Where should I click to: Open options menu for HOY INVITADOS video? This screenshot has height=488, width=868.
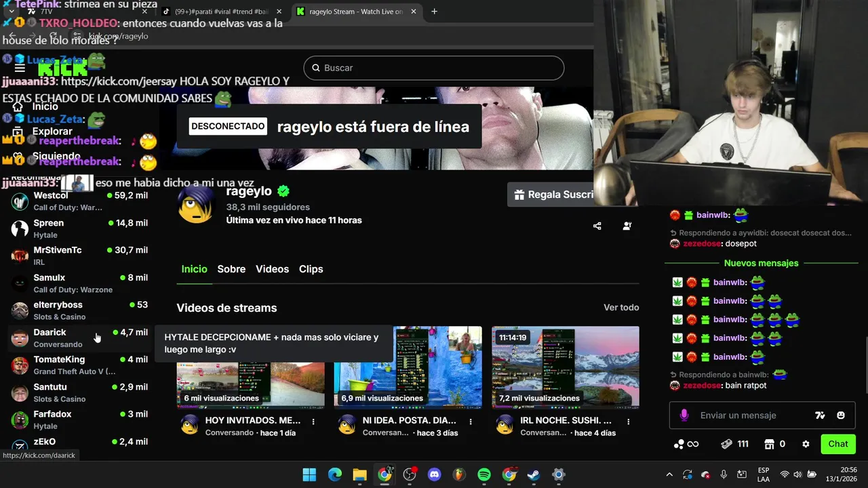(x=313, y=421)
